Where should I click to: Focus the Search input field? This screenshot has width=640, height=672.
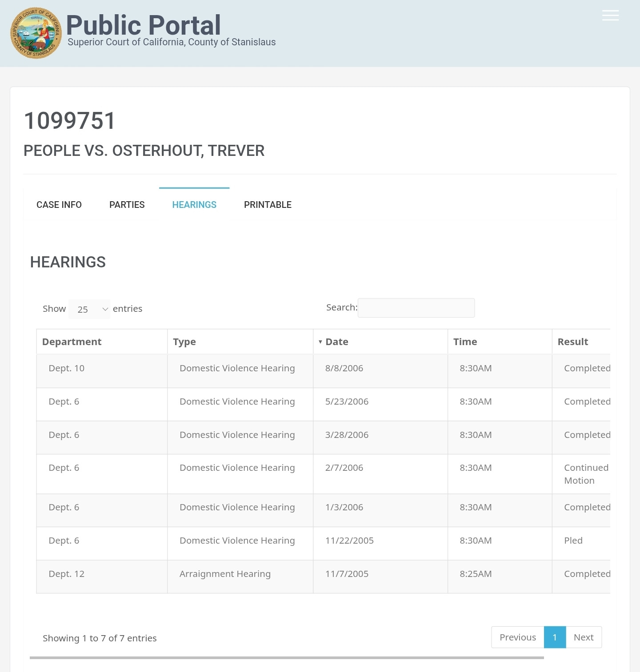pyautogui.click(x=416, y=308)
